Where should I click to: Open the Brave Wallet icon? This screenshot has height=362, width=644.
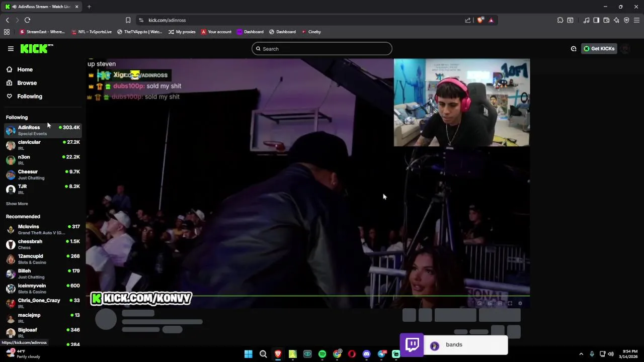tap(606, 20)
